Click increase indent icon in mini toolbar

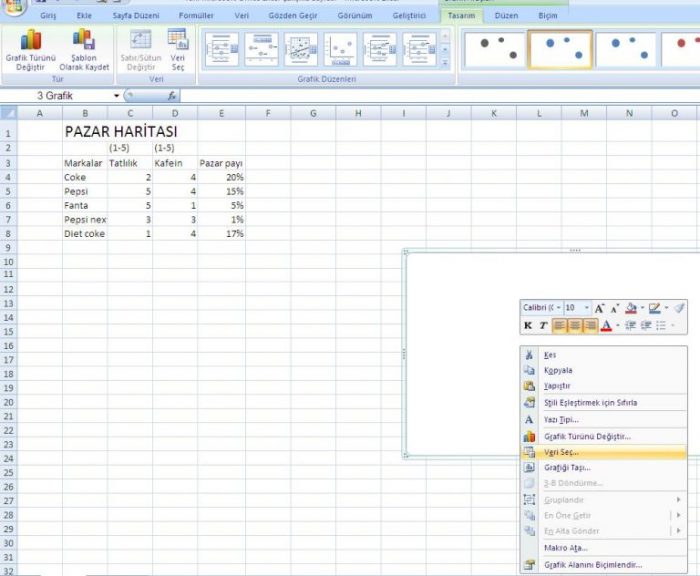646,326
